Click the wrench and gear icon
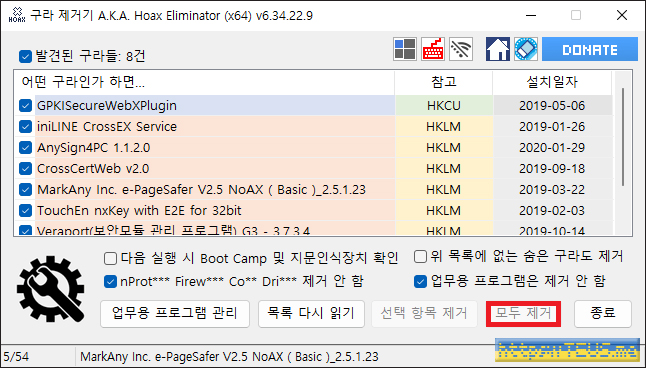The width and height of the screenshot is (646, 368). 51,289
